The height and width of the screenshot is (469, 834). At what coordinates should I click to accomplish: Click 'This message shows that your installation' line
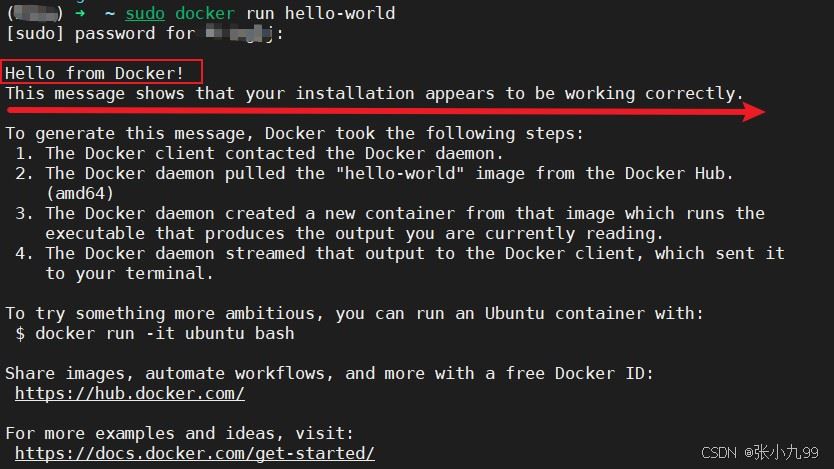point(374,94)
